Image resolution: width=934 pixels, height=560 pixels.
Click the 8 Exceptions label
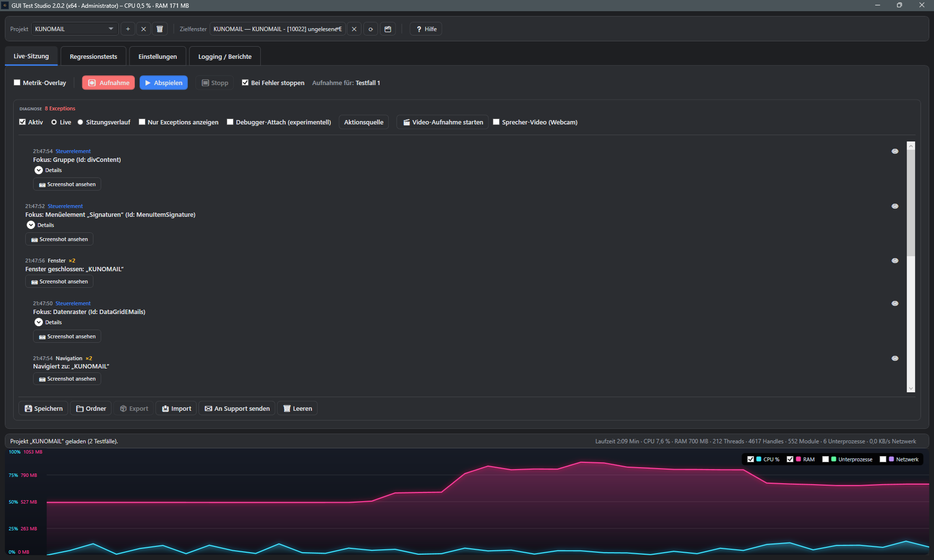60,108
